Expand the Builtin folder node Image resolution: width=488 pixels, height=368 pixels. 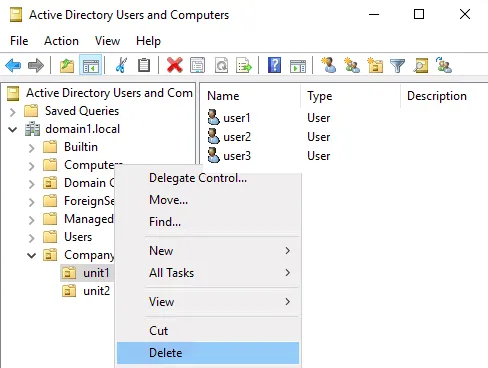(31, 148)
